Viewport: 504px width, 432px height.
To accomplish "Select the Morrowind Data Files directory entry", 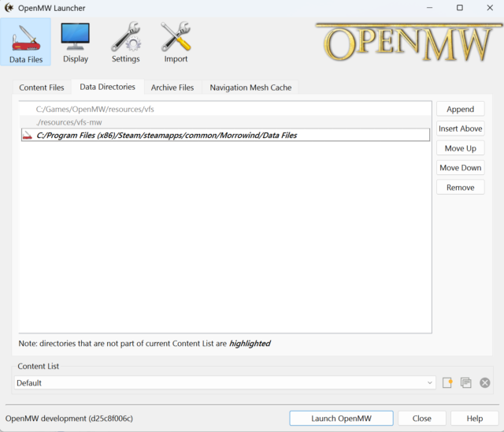I will click(x=166, y=136).
